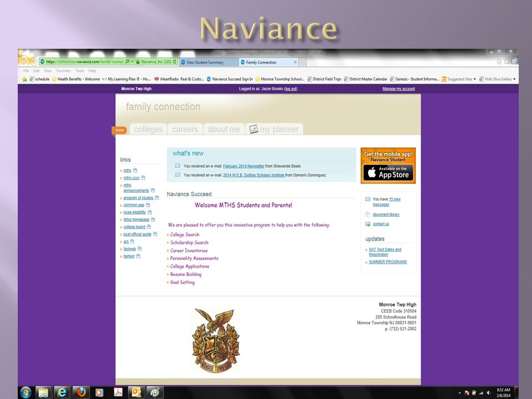
Task: Open mths cccc link in links list
Action: 131,178
